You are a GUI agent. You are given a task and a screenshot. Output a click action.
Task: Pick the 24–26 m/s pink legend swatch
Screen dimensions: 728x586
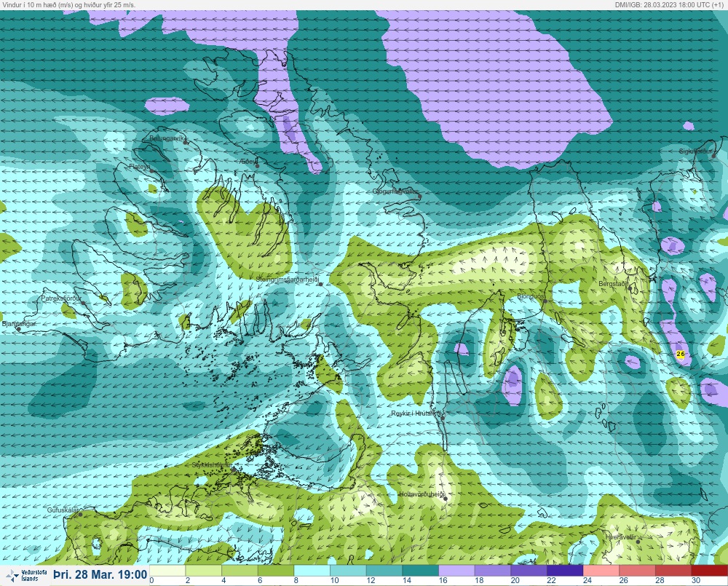click(602, 571)
